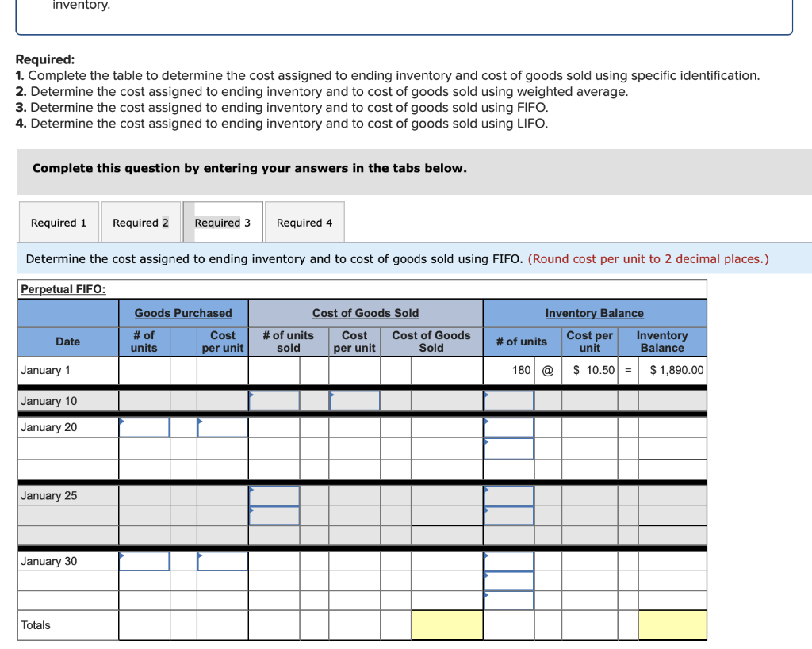Click the Totals row label
812x649 pixels.
(x=36, y=625)
